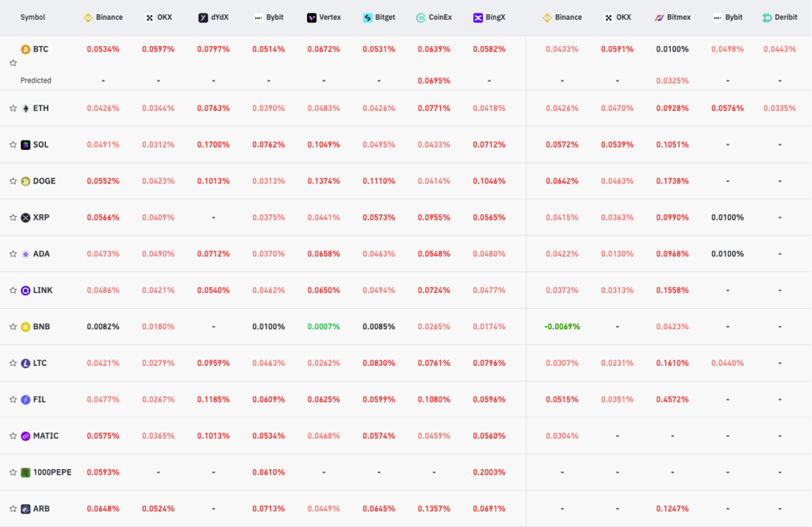The height and width of the screenshot is (527, 812).
Task: Click the CoinEx exchange logo icon
Action: click(x=420, y=17)
